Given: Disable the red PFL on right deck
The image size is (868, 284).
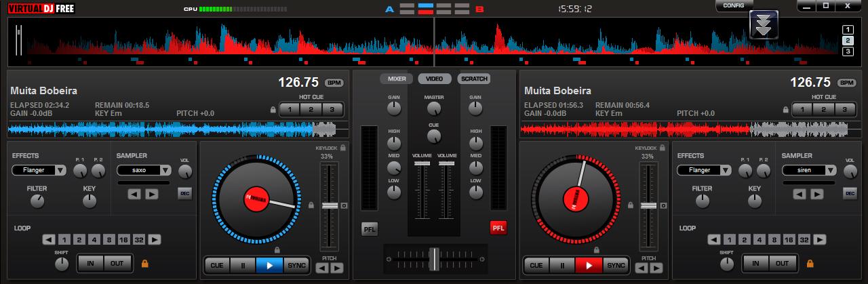Looking at the screenshot, I should [498, 228].
